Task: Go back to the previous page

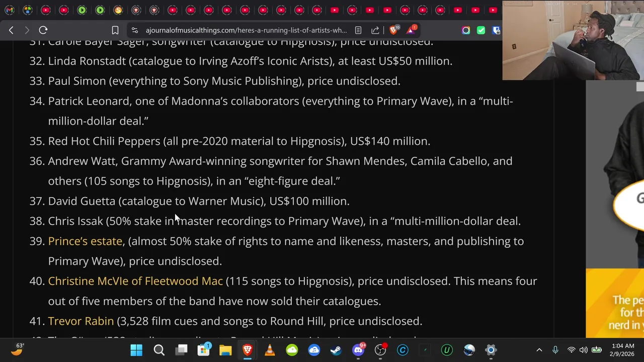Action: (x=11, y=30)
